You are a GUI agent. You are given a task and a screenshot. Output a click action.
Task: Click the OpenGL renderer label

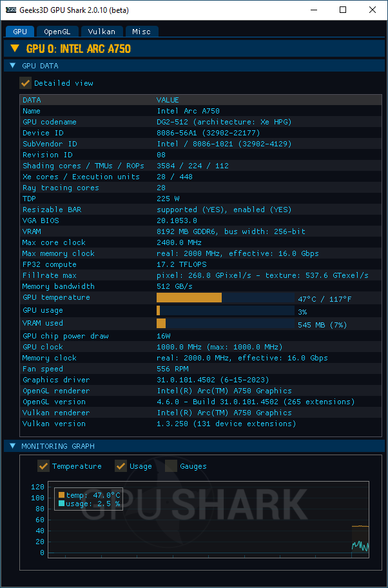coord(56,390)
